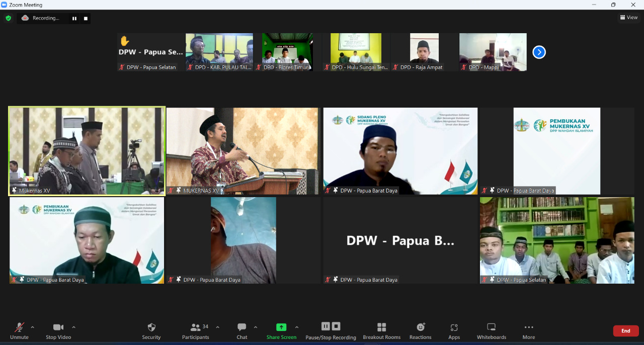
Task: Open the Reactions picker
Action: pyautogui.click(x=421, y=331)
